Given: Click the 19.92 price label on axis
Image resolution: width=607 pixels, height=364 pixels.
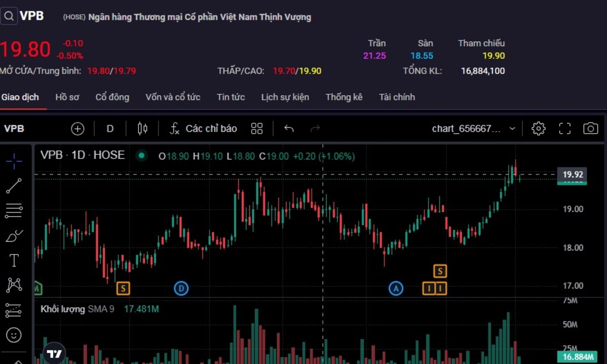Looking at the screenshot, I should [572, 174].
